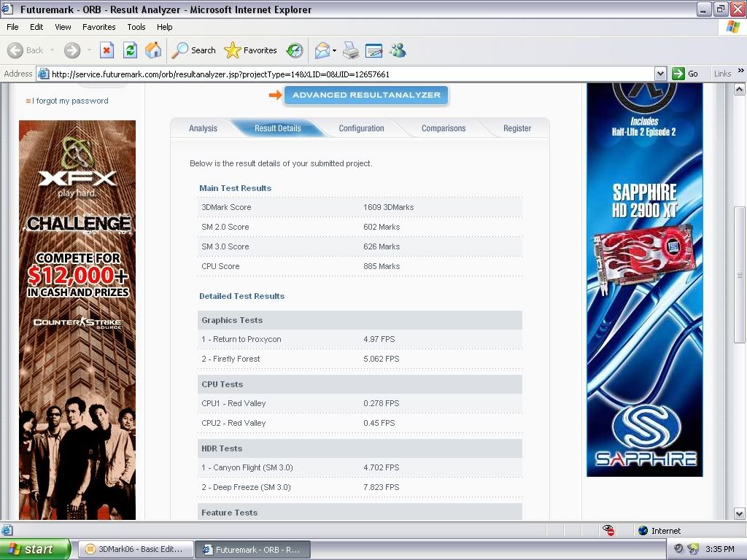The height and width of the screenshot is (560, 747).
Task: Click the page's vertical scrollbar down arrow
Action: [x=740, y=513]
